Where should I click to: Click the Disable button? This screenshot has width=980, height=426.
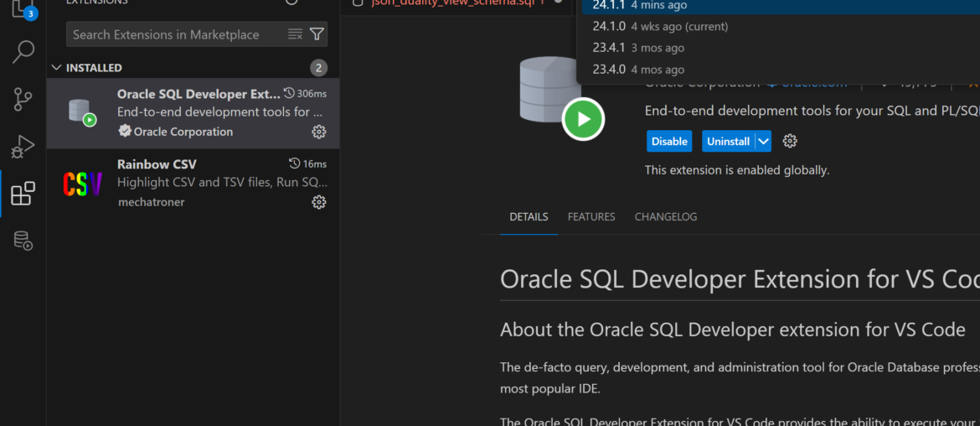[669, 142]
